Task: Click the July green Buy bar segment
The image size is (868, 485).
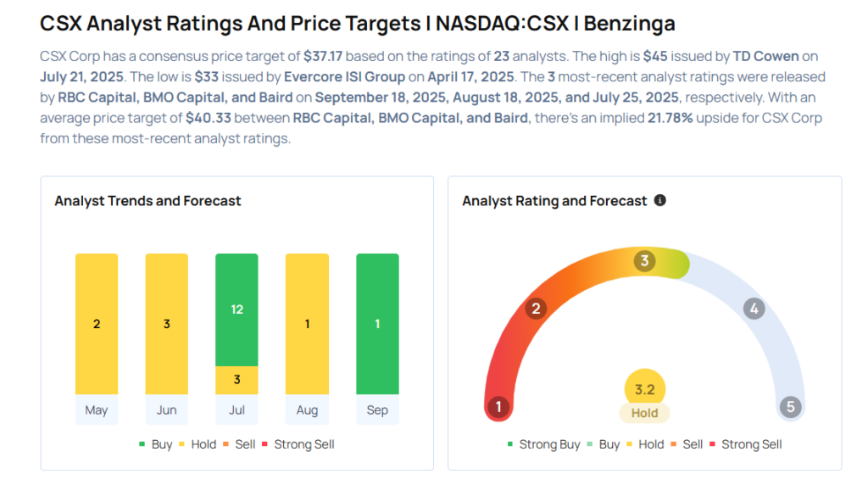Action: pyautogui.click(x=237, y=309)
